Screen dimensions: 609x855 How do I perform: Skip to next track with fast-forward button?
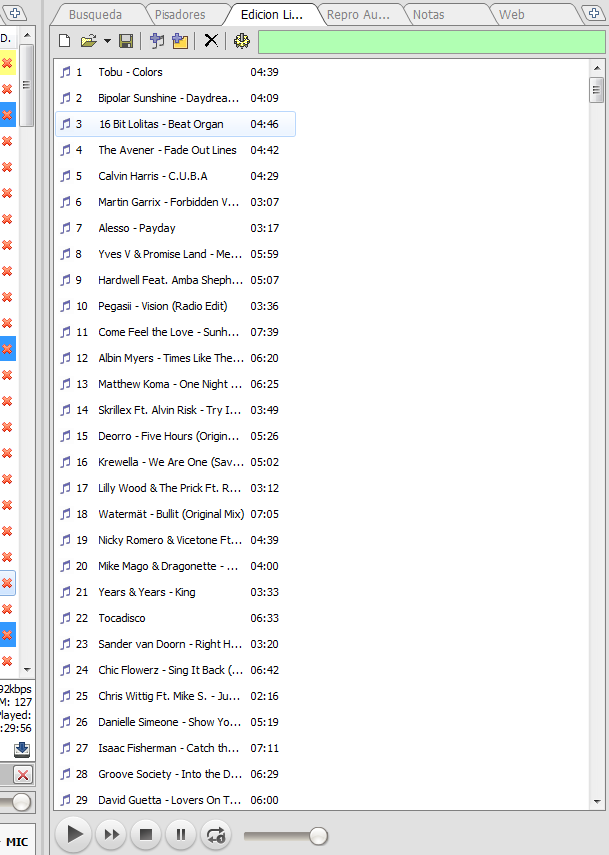coord(111,834)
